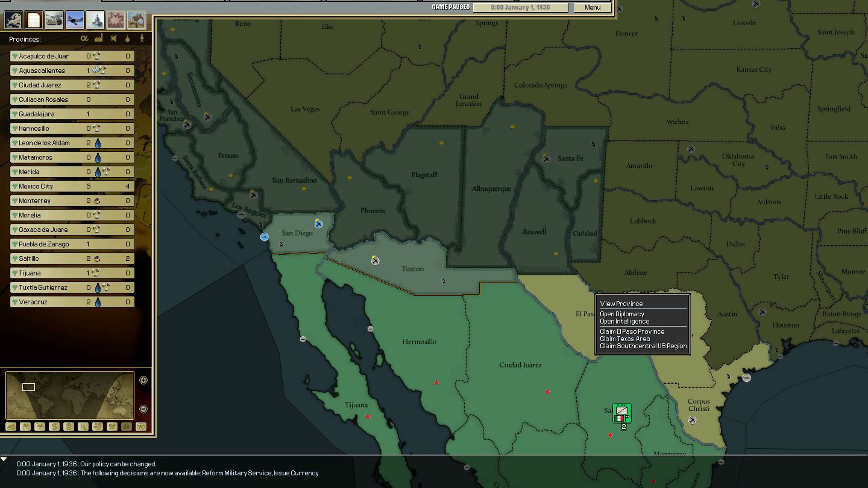Choose Open Intelligence from context menu
The width and height of the screenshot is (868, 488).
coord(624,321)
